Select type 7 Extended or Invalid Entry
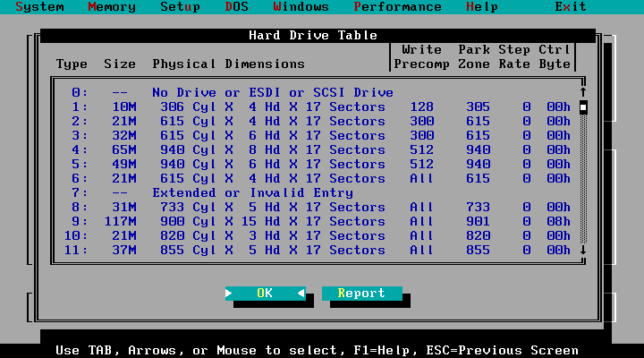Screen dimensions: 644x358 tap(313, 192)
